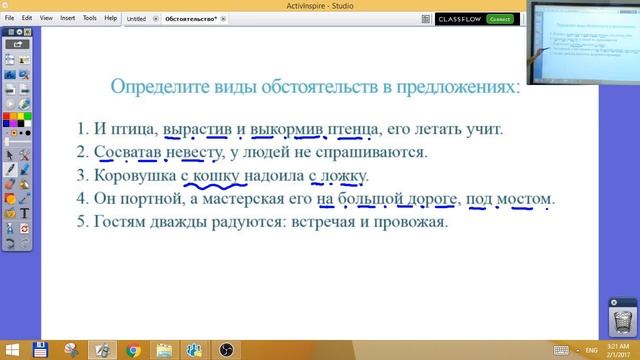Click the pen width slider handle
This screenshot has width=640, height=360.
(x=7, y=142)
